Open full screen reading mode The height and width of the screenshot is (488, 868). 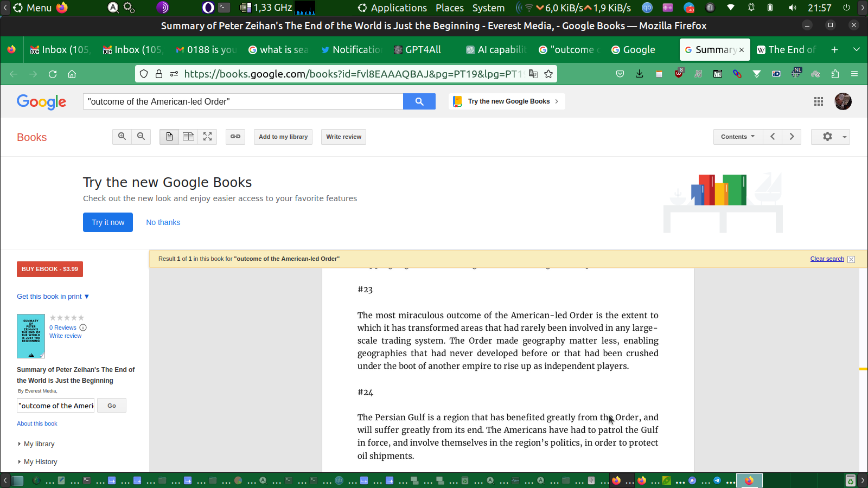click(x=207, y=137)
